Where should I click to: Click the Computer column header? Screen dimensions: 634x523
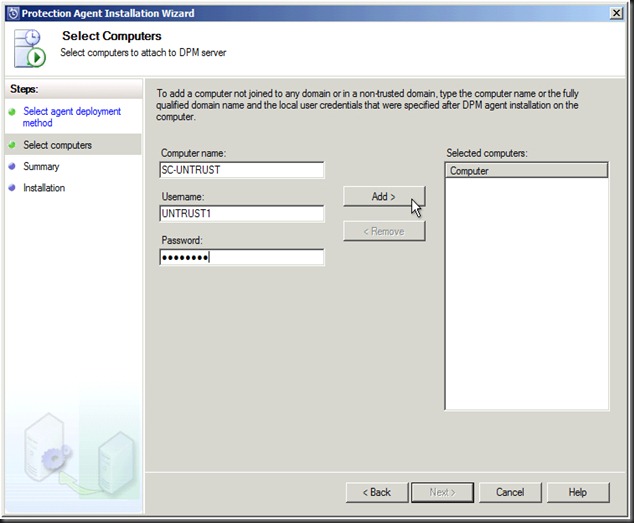[x=526, y=171]
